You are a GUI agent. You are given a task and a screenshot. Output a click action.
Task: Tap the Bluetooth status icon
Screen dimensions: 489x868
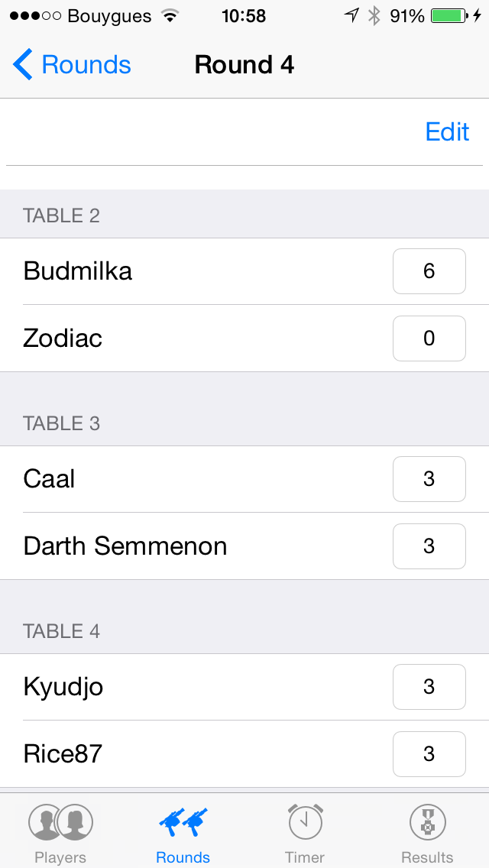(x=374, y=16)
